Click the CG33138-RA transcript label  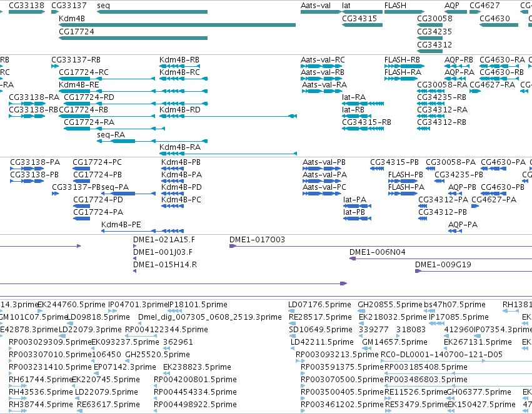click(x=34, y=97)
